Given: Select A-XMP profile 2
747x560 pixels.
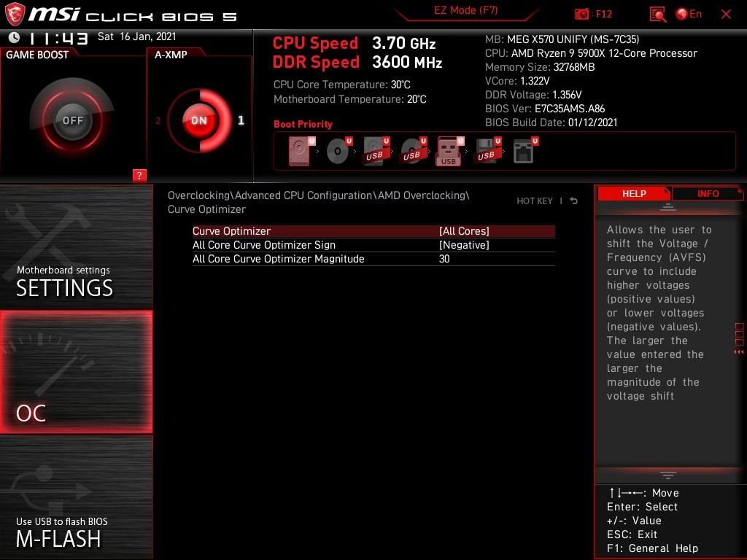Looking at the screenshot, I should (158, 120).
